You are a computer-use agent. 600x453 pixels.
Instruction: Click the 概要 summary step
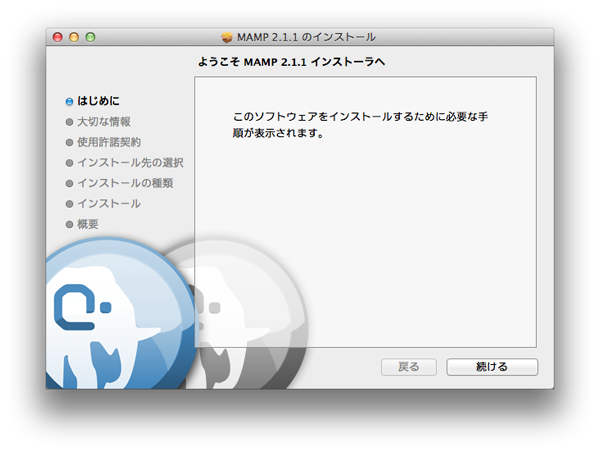pos(88,224)
